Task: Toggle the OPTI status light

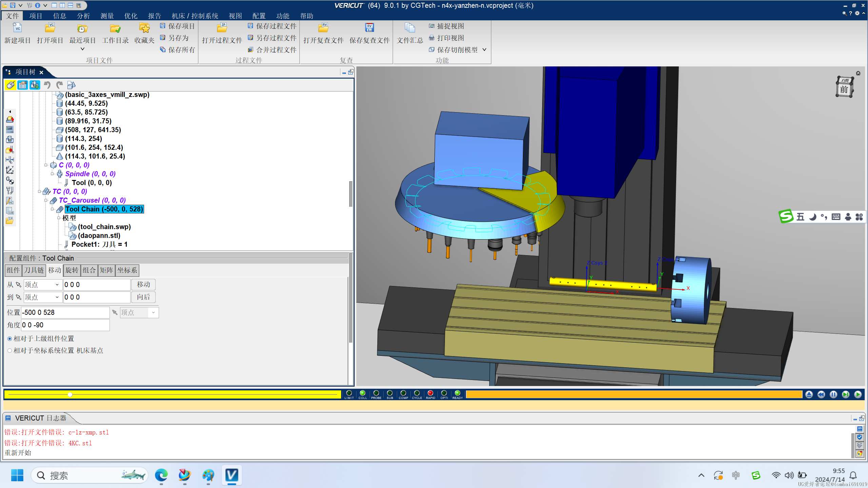Action: coord(444,393)
